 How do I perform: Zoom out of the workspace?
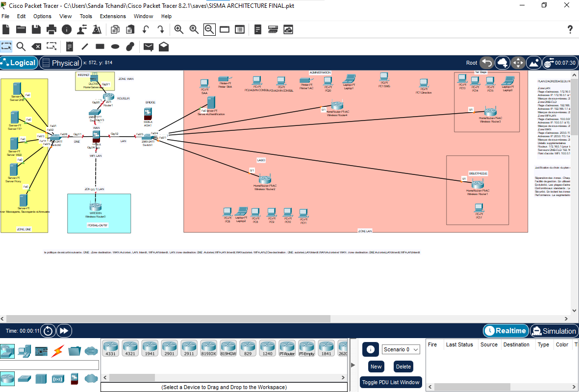[209, 29]
